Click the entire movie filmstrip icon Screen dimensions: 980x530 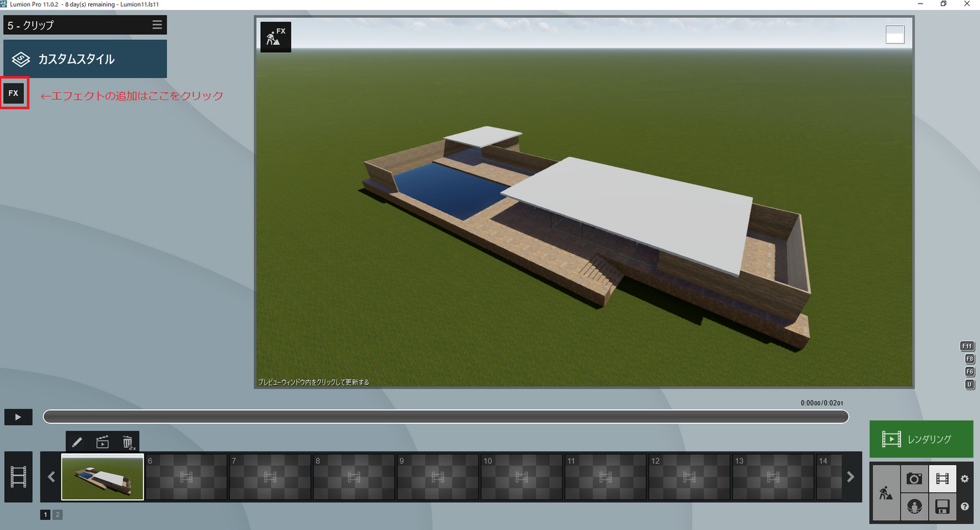coord(18,477)
